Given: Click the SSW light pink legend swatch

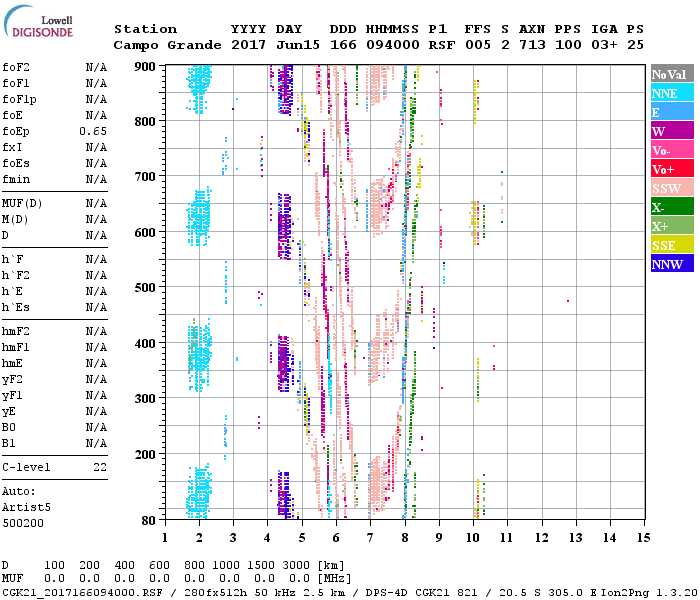Looking at the screenshot, I should [671, 189].
